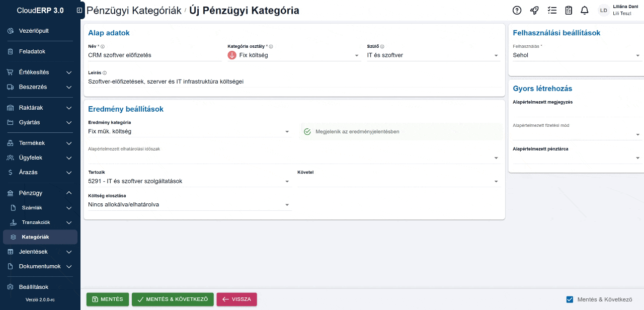644x310 pixels.
Task: Open the task list icon
Action: point(551,10)
